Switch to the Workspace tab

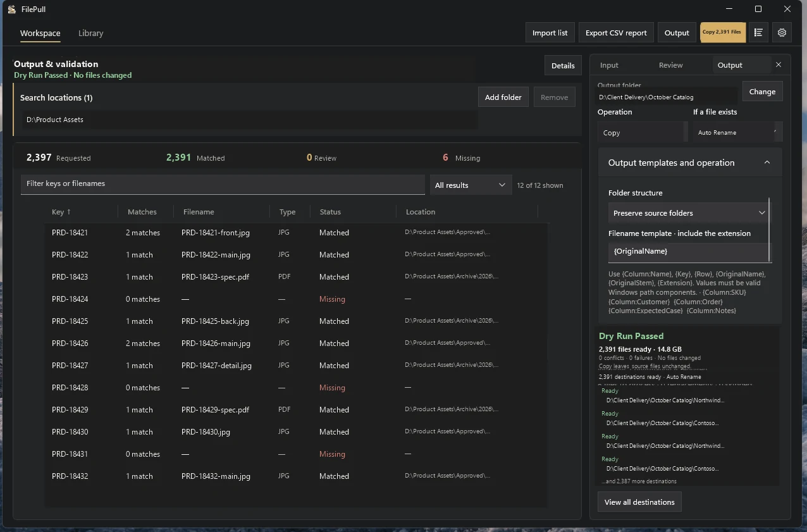point(40,33)
